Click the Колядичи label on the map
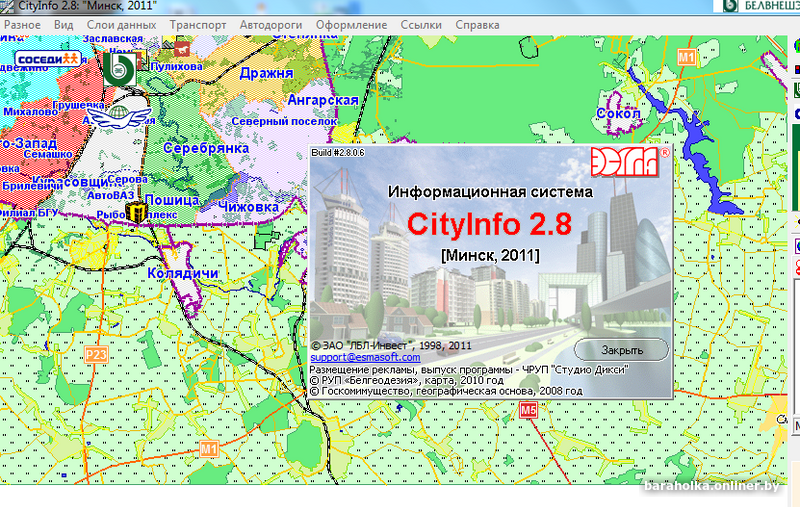Screen dimensions: 800x507 [183, 273]
